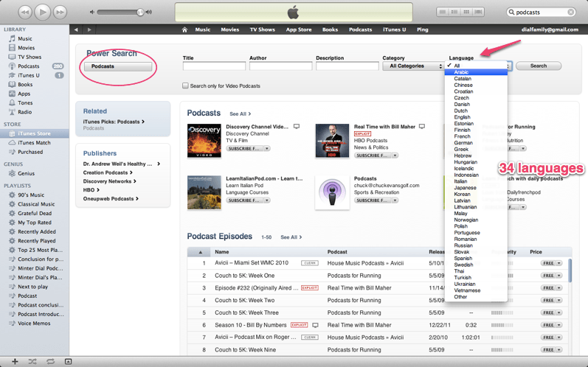Toggle shuffle in bottom bar
588x367 pixels.
click(32, 361)
